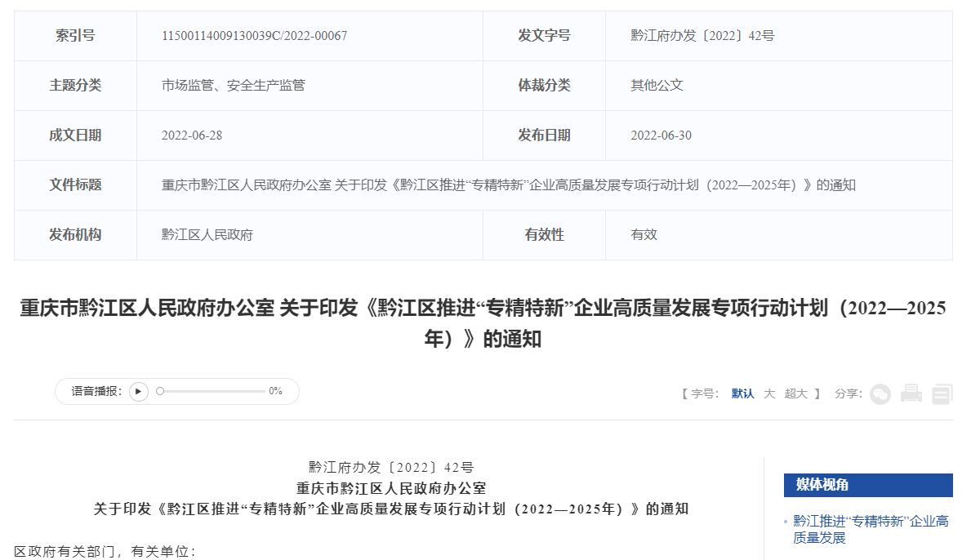Click the large bold article headline
This screenshot has height=560, width=971.
tap(483, 323)
